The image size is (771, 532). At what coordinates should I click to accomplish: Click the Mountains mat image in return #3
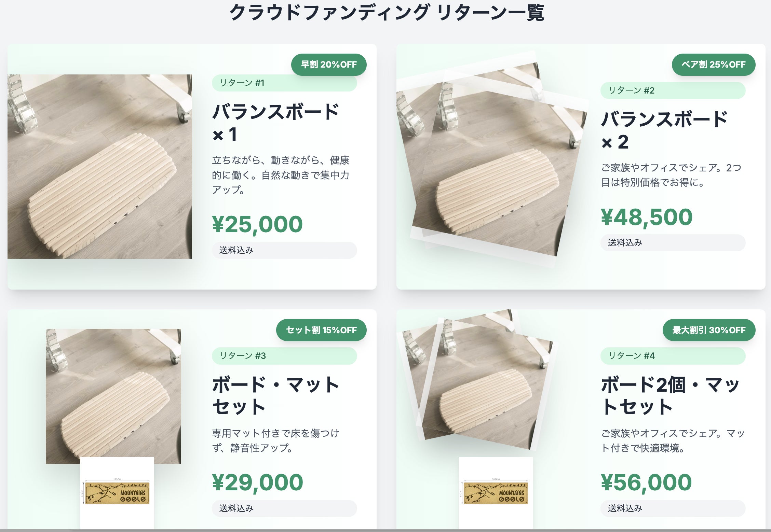click(117, 493)
